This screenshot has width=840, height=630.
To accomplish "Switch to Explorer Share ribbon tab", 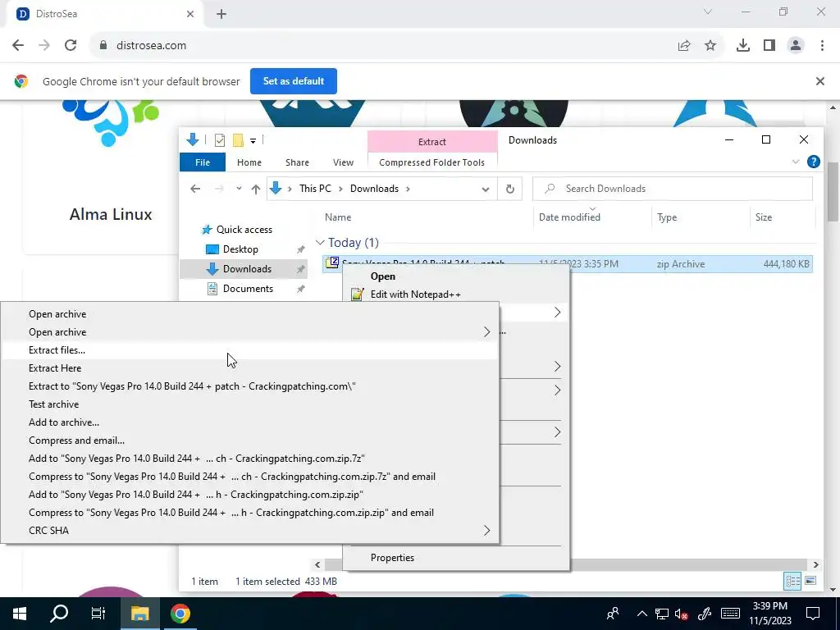I will (x=297, y=162).
